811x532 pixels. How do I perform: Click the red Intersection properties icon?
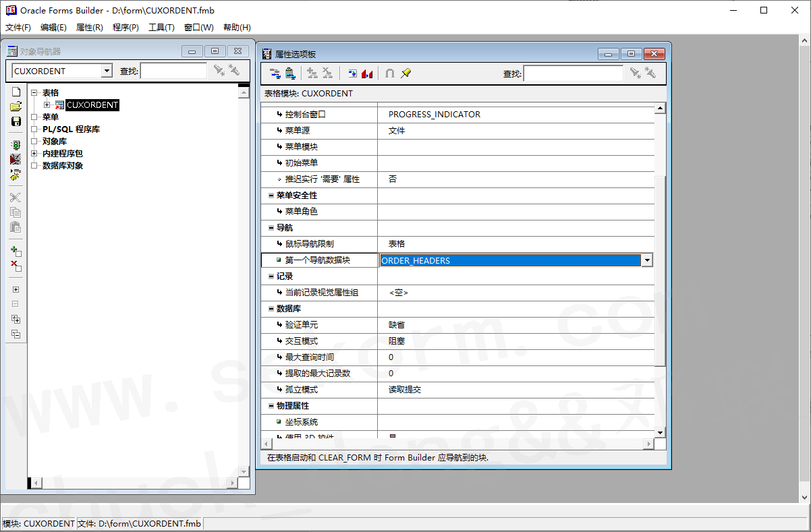(x=368, y=73)
